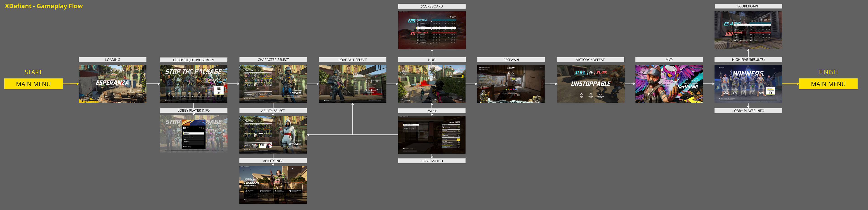Screen dimensions: 868x210
Task: Click the HUD label
Action: tap(432, 60)
